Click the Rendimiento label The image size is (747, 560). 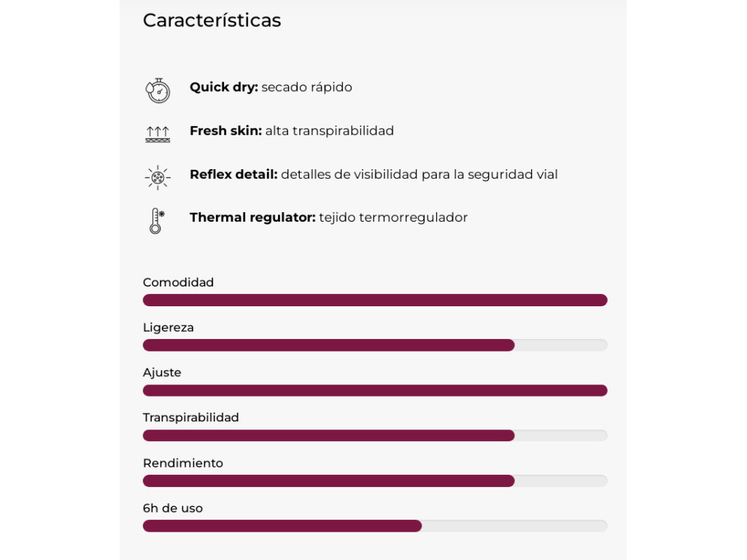coord(183,463)
